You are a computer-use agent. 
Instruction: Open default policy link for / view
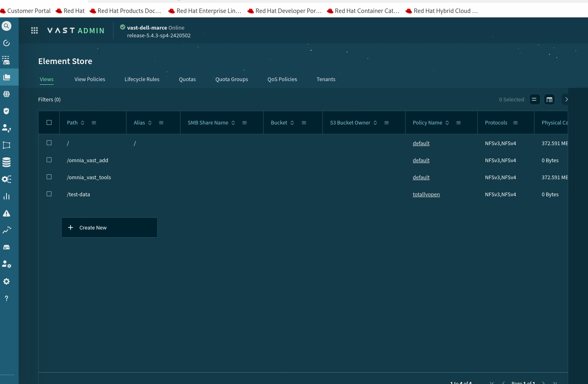(421, 143)
